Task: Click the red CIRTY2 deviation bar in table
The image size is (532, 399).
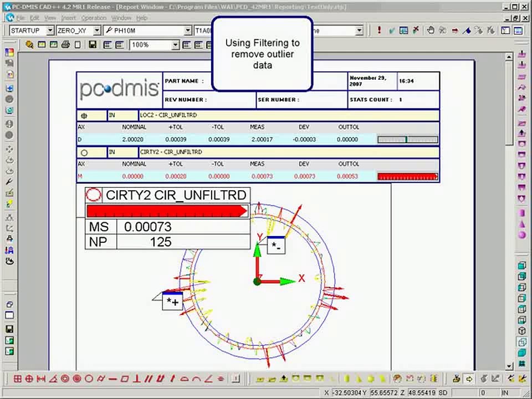Action: coord(407,176)
